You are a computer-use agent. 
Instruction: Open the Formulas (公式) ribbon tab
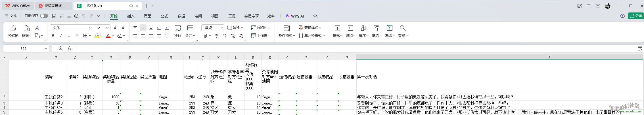tap(164, 16)
